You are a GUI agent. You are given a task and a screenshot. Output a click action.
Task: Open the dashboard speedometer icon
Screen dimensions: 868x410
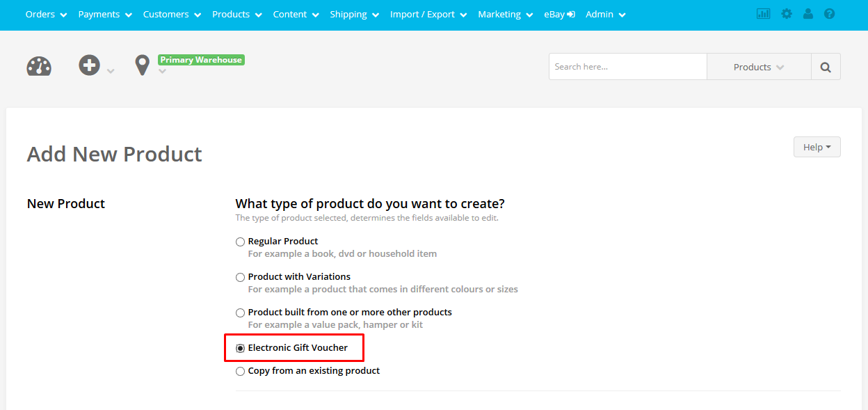tap(39, 66)
